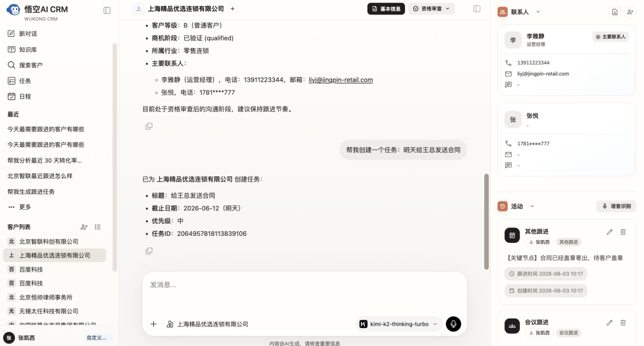Open 日程 schedule page
The width and height of the screenshot is (644, 346).
tap(19, 96)
